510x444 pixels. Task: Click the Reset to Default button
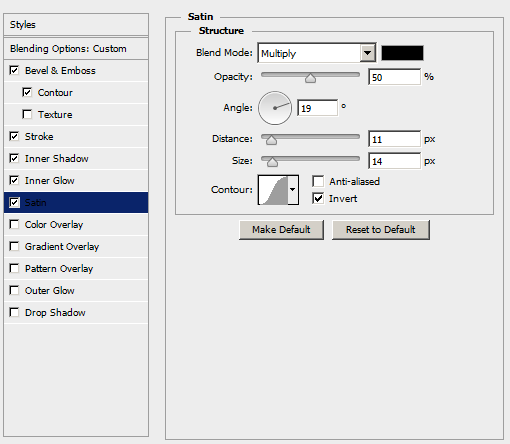(381, 230)
